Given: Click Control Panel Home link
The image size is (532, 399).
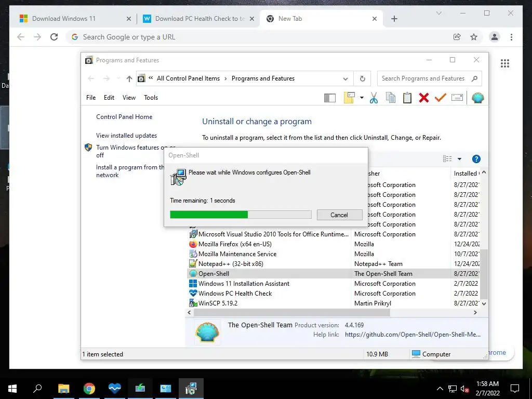Looking at the screenshot, I should coord(124,117).
